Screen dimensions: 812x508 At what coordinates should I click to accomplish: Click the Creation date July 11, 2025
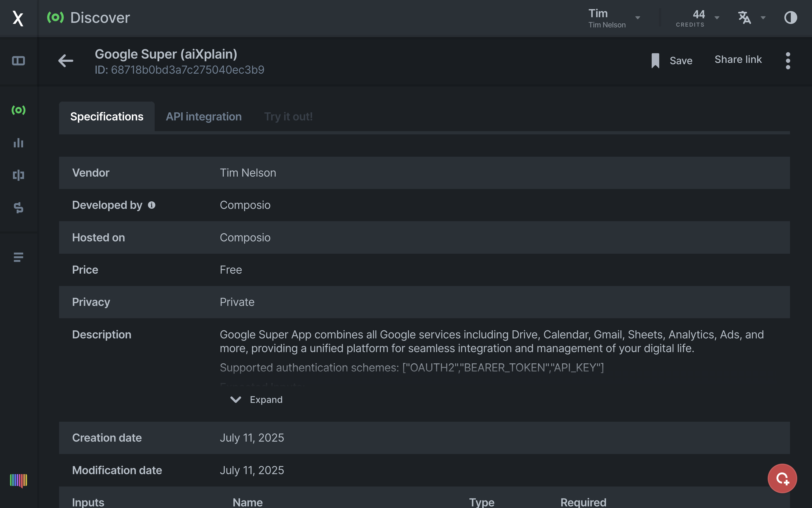click(252, 438)
